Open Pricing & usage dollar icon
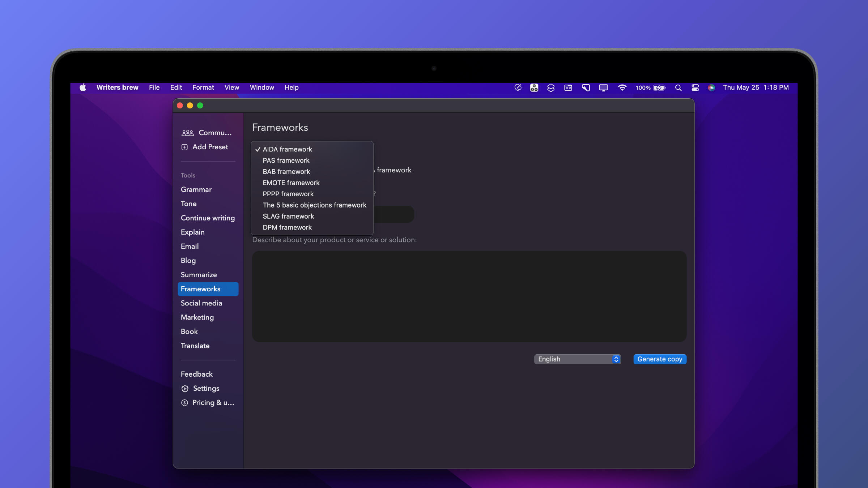868x488 pixels. 184,403
